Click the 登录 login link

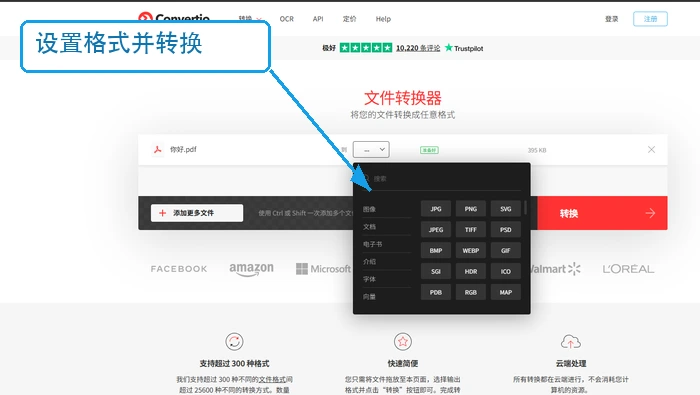pyautogui.click(x=612, y=19)
